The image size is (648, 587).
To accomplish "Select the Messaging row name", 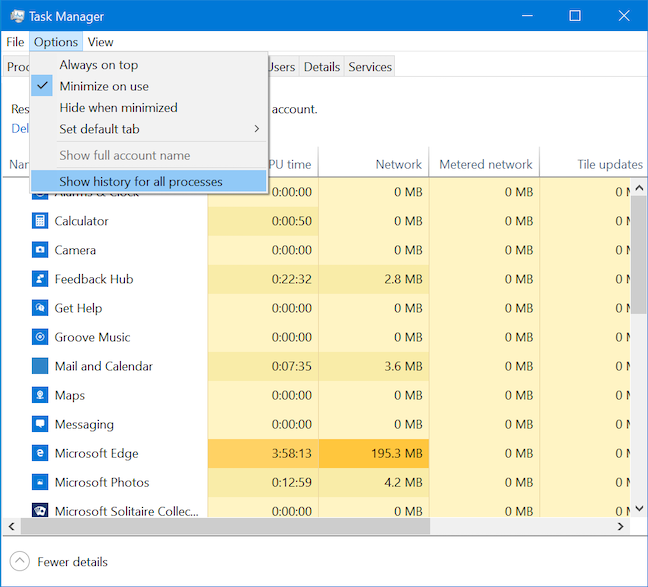I will tap(84, 425).
